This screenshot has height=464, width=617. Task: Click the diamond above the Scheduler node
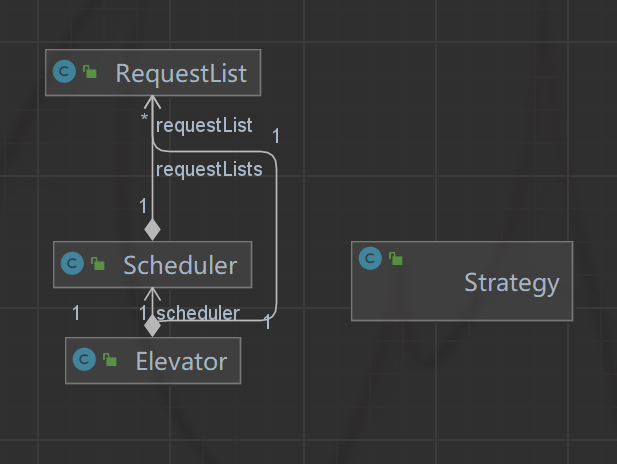(x=152, y=229)
